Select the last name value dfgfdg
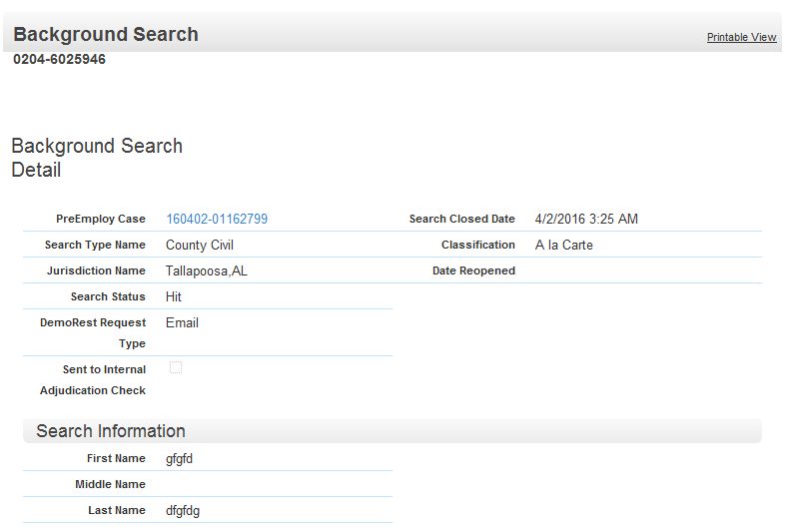The image size is (797, 532). [183, 511]
